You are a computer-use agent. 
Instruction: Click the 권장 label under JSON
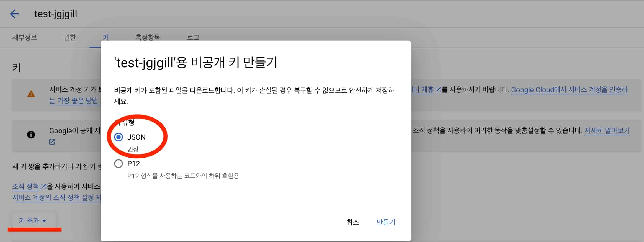133,149
